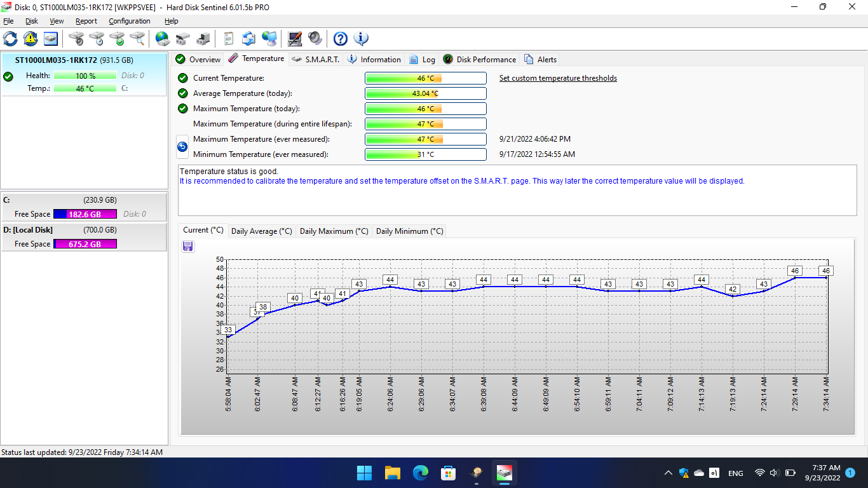Open the Configuration menu

pyautogui.click(x=130, y=21)
